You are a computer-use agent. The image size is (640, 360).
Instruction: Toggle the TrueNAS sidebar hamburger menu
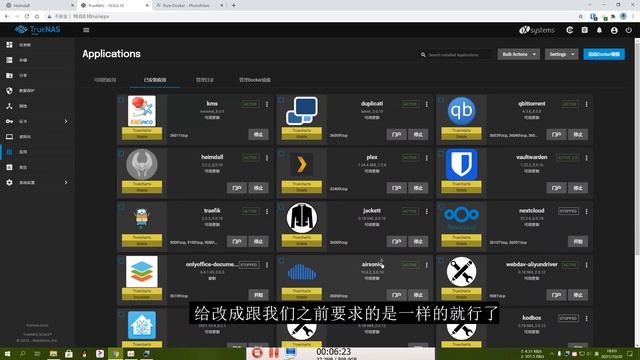(86, 30)
